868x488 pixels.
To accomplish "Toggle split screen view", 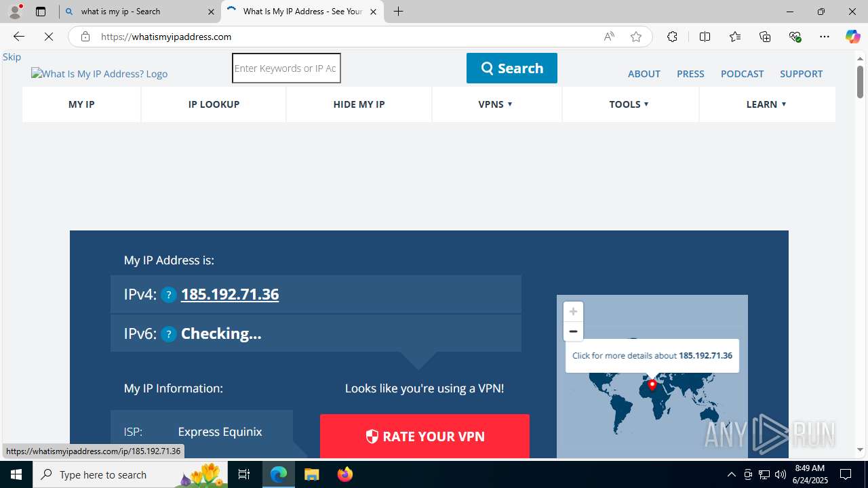I will tap(705, 37).
